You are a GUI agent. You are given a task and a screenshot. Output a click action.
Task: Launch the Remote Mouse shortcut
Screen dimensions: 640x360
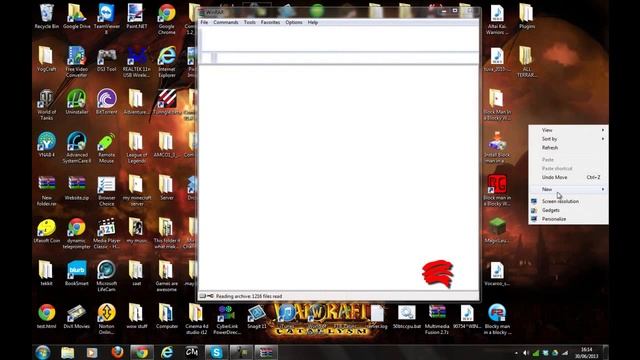point(107,147)
